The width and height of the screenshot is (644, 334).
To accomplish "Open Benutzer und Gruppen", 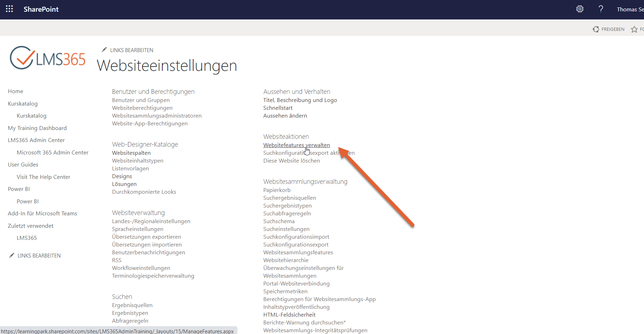I will coord(141,100).
